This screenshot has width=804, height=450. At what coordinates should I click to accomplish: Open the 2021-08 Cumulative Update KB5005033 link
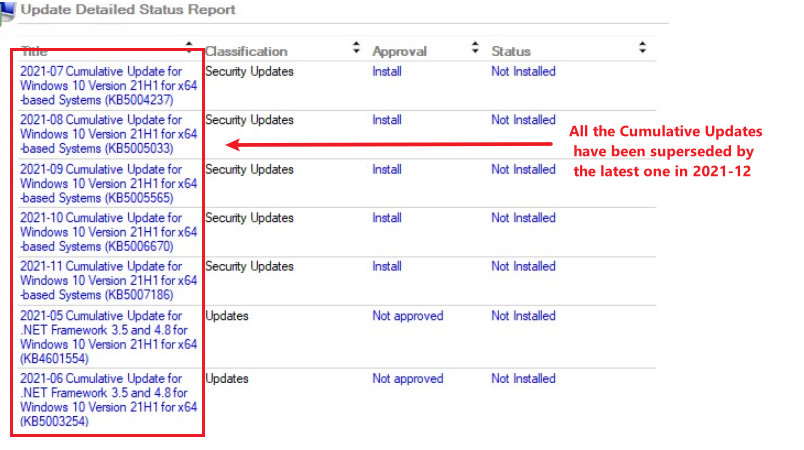[108, 134]
